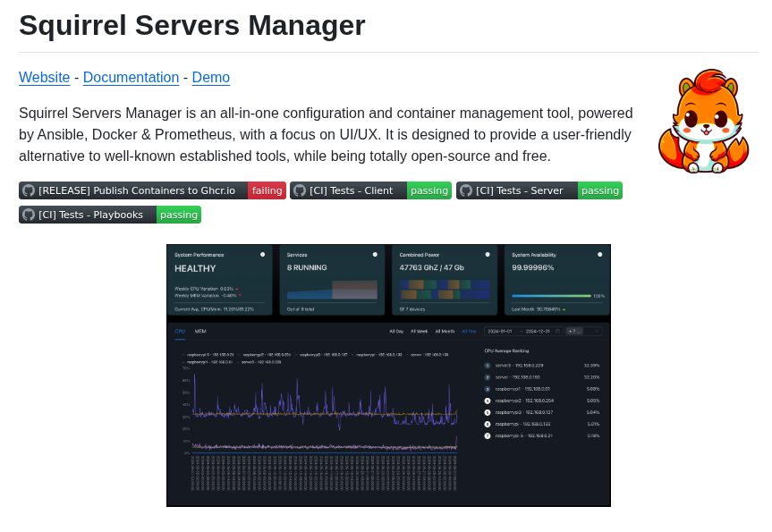Open the '+7 ...' devices dropdown
This screenshot has width=772, height=532.
point(584,331)
